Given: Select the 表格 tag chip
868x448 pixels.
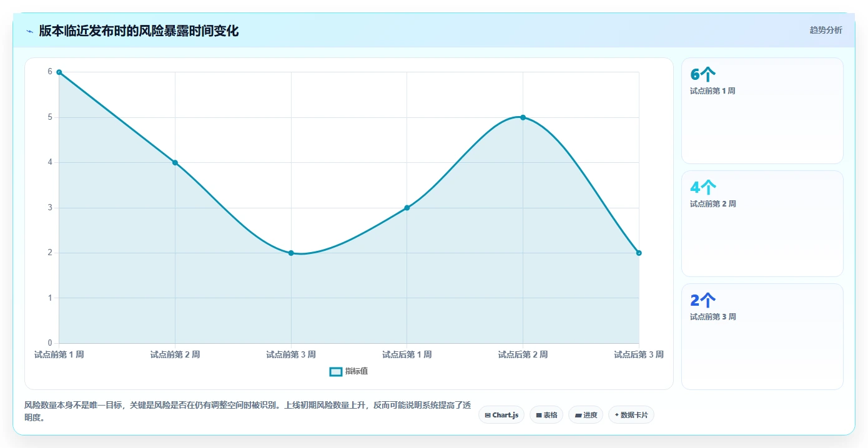Looking at the screenshot, I should point(546,415).
